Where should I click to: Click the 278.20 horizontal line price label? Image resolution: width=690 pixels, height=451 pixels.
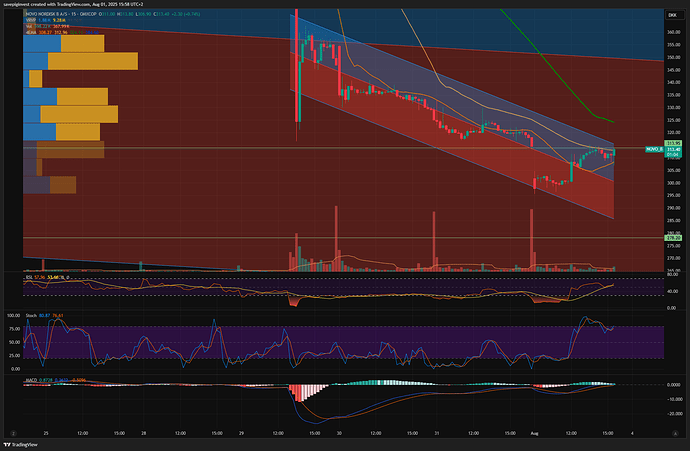tap(673, 238)
